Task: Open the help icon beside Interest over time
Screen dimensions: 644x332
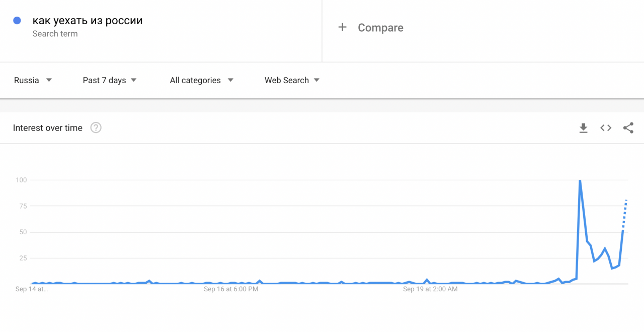Action: click(x=96, y=128)
